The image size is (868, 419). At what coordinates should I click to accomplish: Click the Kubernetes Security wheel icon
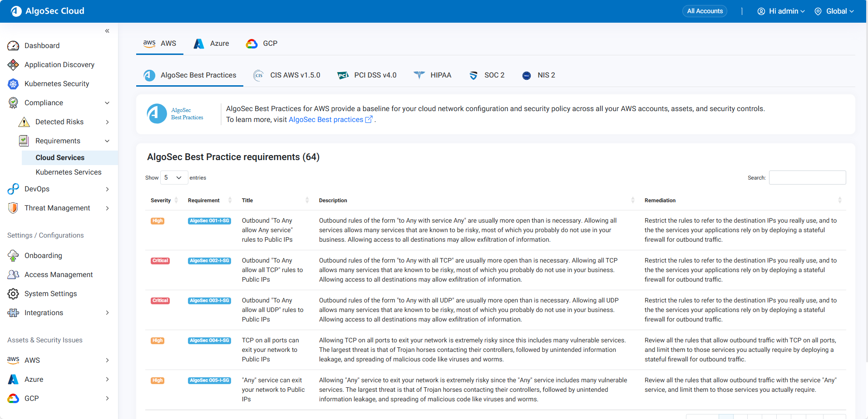click(13, 84)
